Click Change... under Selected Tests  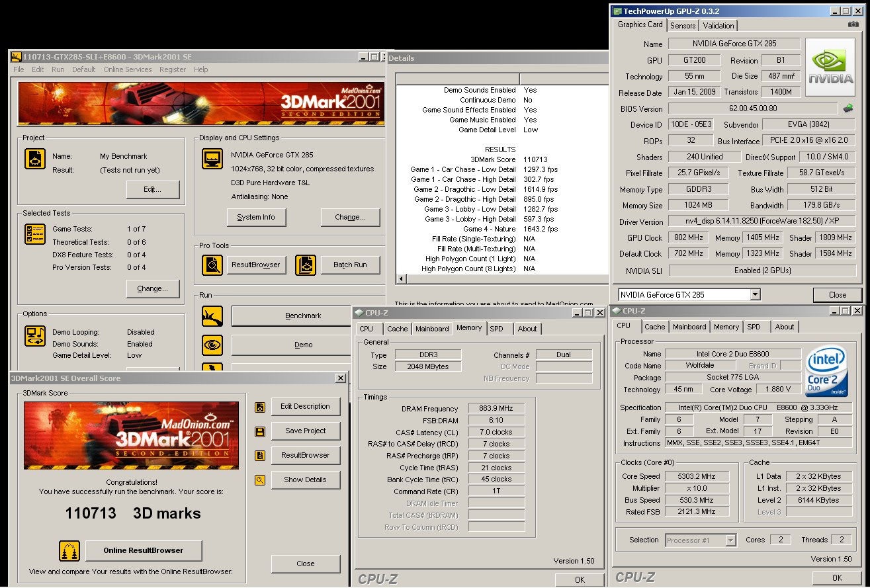(x=153, y=288)
